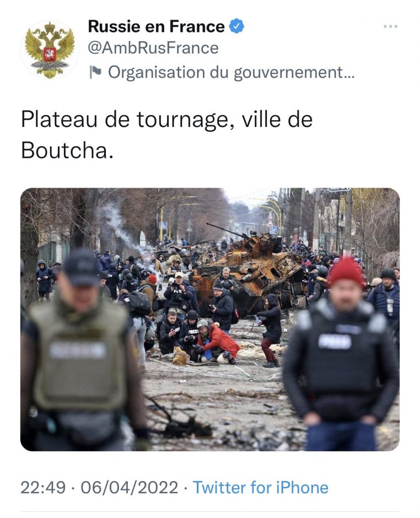Image resolution: width=420 pixels, height=518 pixels.
Task: Click the burnt armored vehicle in the photo
Action: coord(250,269)
